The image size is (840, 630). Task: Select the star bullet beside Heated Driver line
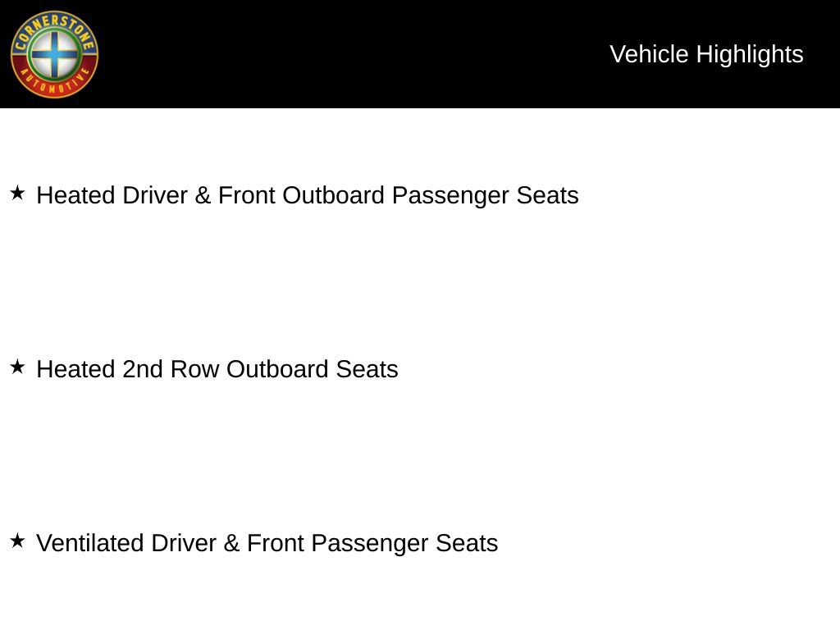pos(18,193)
